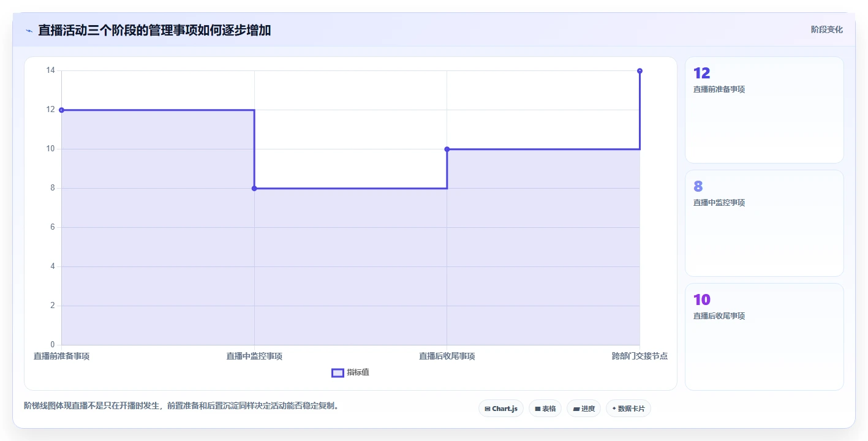This screenshot has width=868, height=441.
Task: Click the chart title 直播活动三个阶段的管理事项如何逐步增加
Action: (x=154, y=31)
